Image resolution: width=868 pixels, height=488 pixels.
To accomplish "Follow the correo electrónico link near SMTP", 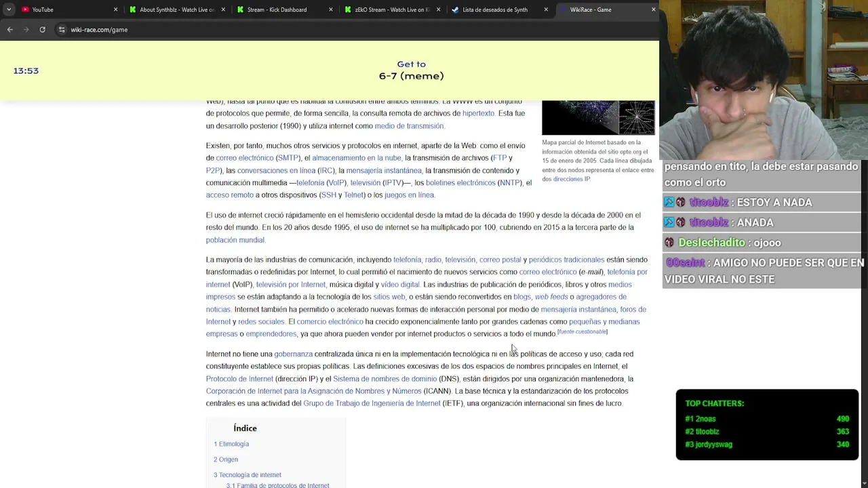I will coord(244,158).
